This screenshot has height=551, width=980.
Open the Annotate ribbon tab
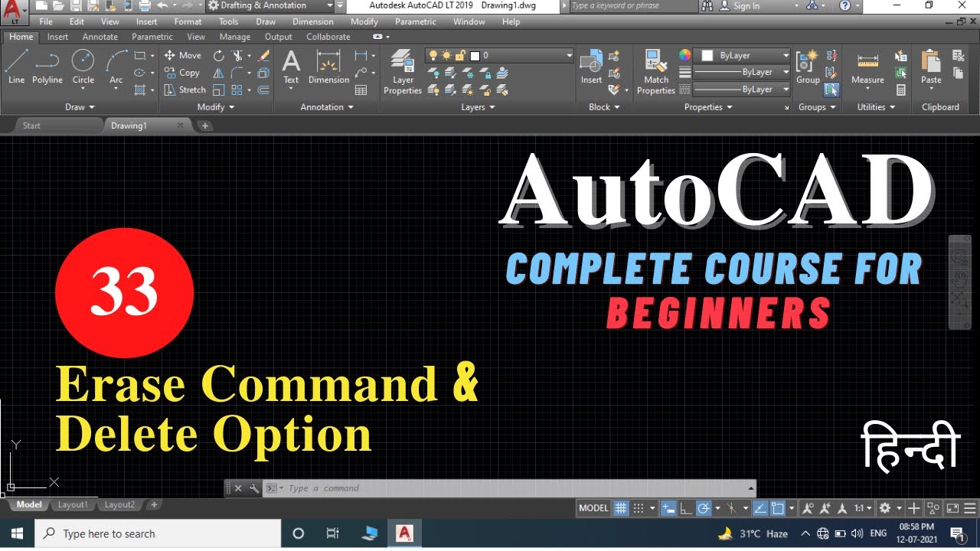click(100, 37)
